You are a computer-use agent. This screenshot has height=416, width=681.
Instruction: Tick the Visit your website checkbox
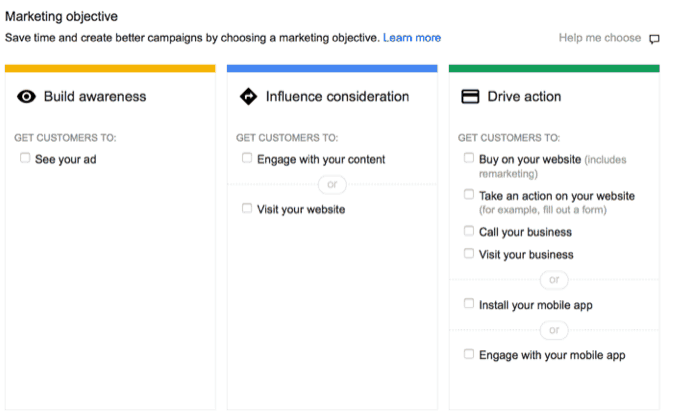(x=247, y=208)
